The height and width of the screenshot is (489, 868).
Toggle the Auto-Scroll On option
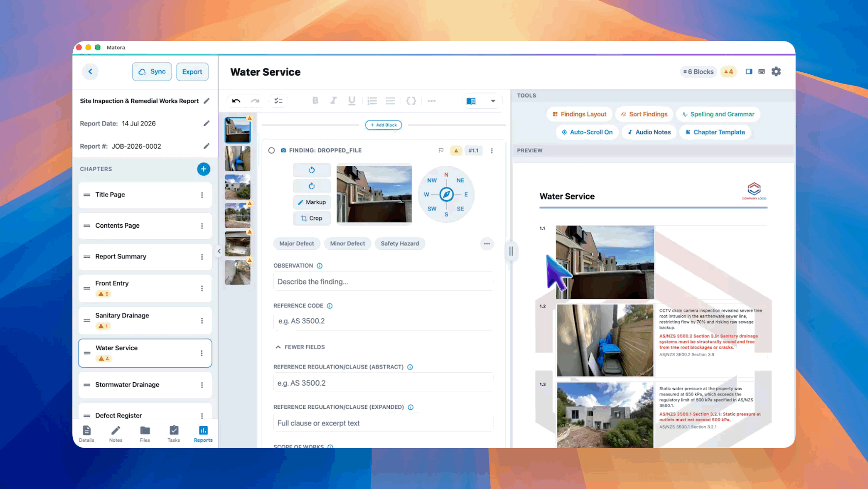587,132
